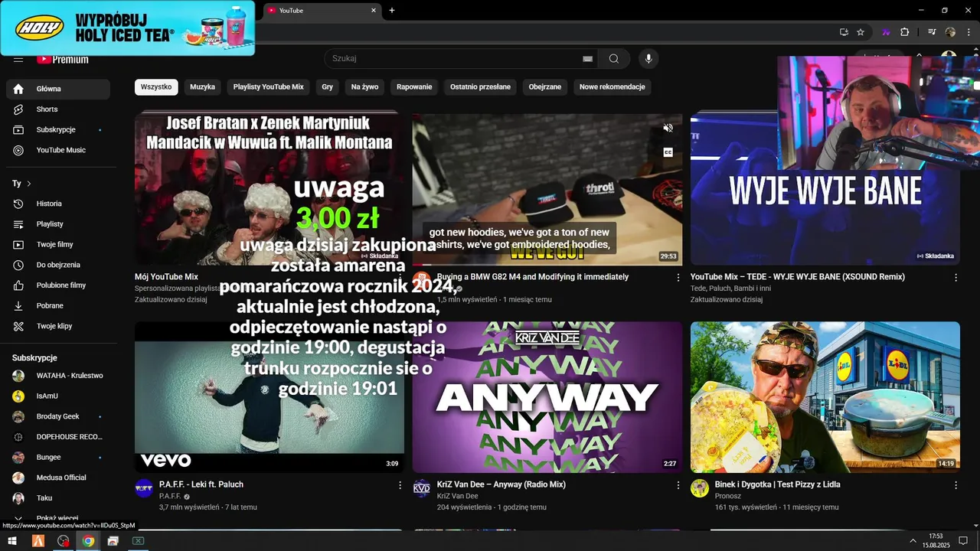Open Chrome profile avatar
This screenshot has width=980, height=551.
[950, 32]
